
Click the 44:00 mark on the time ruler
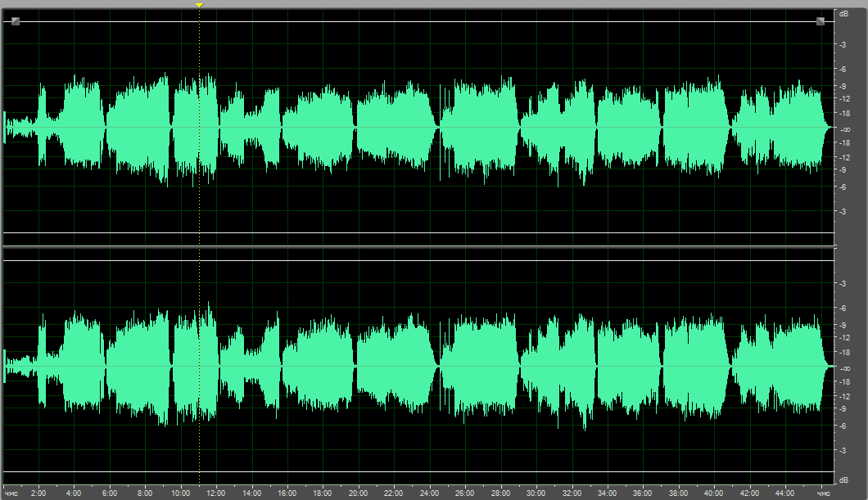[x=785, y=493]
